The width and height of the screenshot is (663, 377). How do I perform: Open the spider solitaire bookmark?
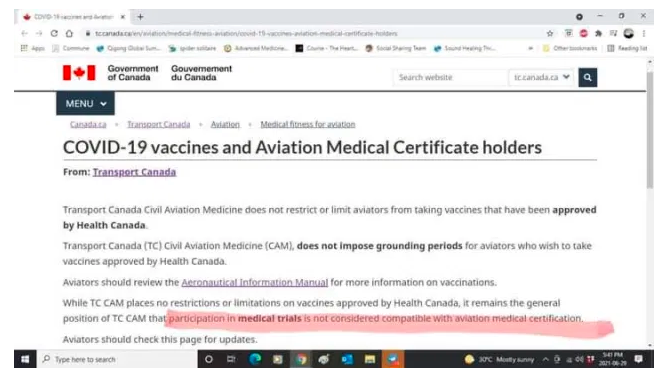tap(192, 48)
